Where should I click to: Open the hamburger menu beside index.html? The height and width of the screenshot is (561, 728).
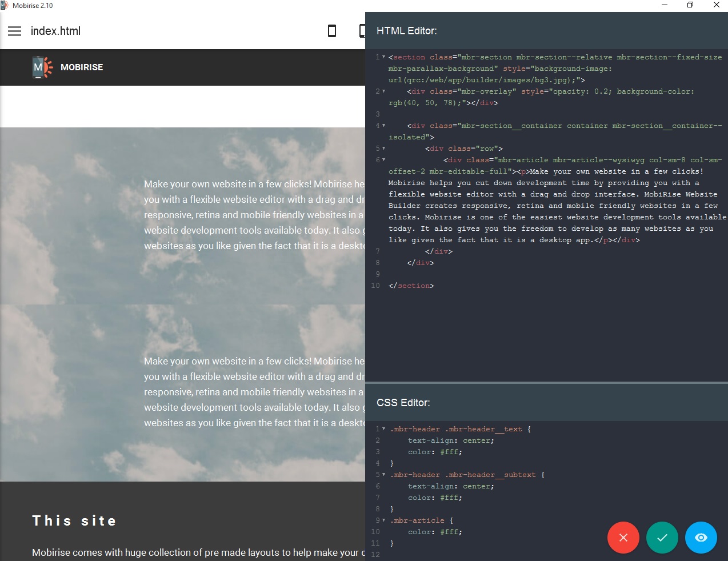point(14,31)
